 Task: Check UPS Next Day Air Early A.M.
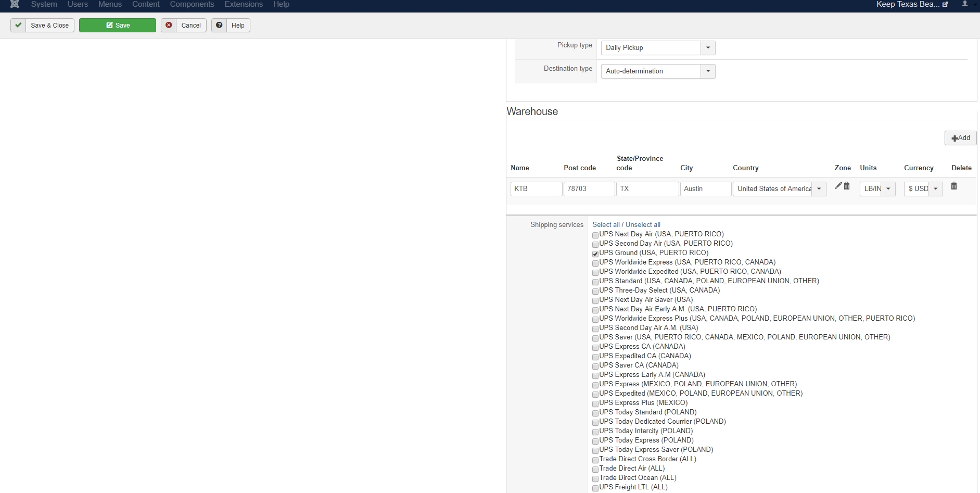click(595, 310)
